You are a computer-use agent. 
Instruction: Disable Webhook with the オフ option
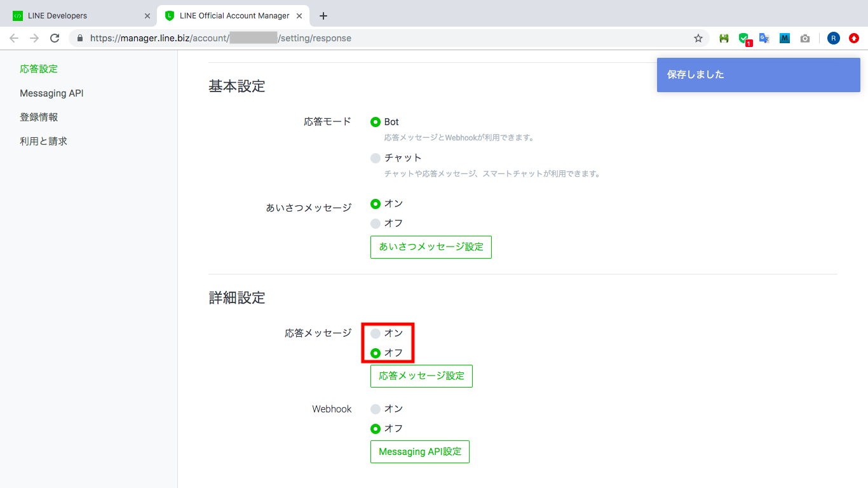[376, 429]
